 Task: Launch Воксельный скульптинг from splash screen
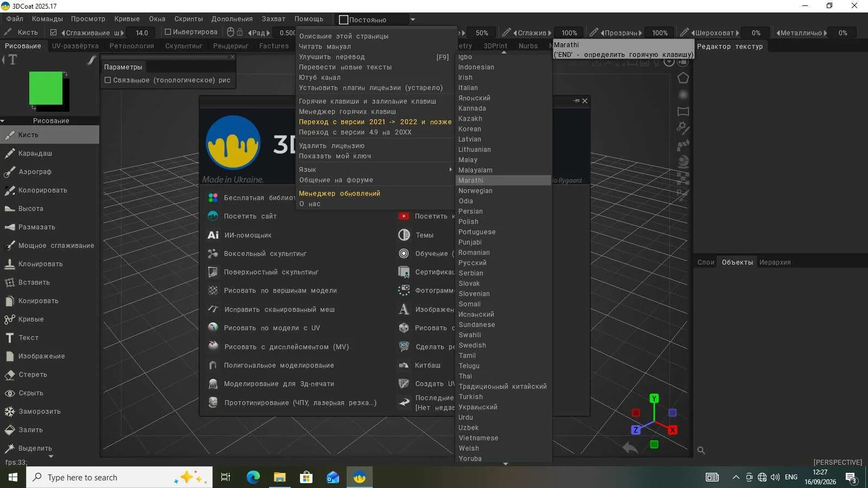257,254
